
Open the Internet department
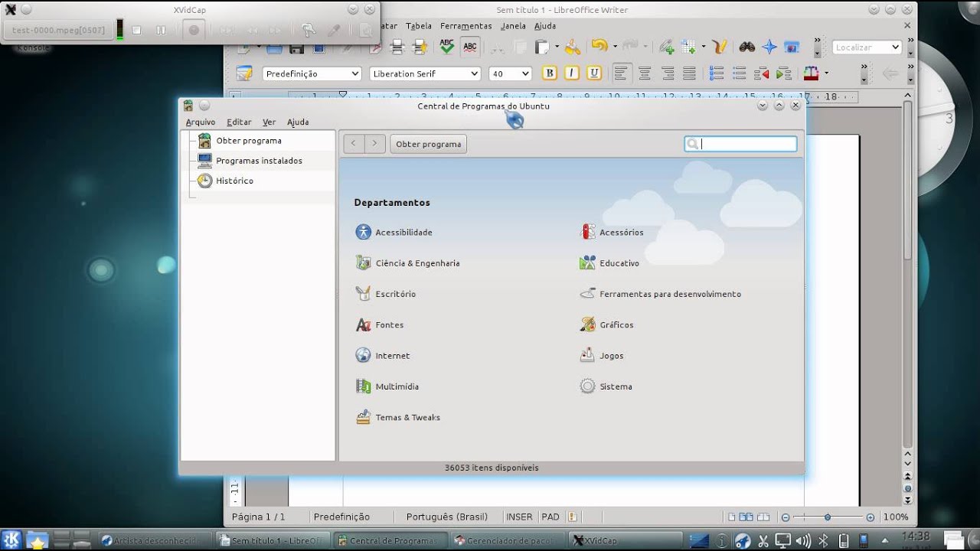[383, 356]
